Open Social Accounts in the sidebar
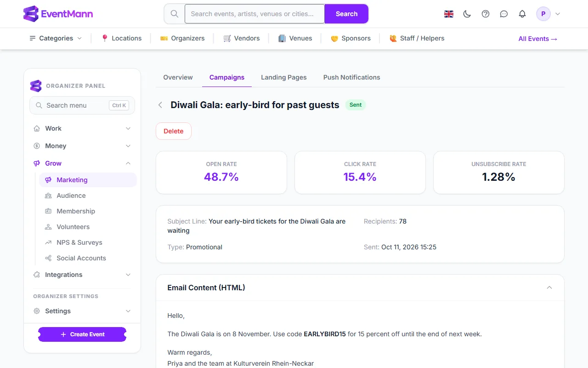588x368 pixels. click(x=88, y=258)
